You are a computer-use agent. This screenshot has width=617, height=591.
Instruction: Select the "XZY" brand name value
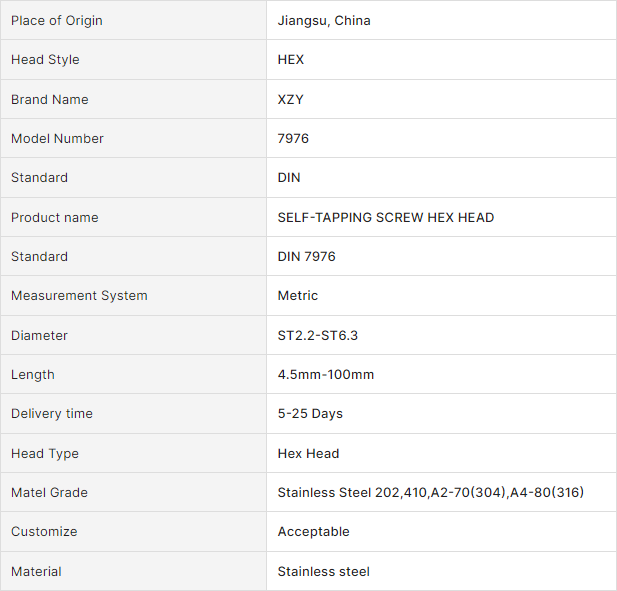291,100
